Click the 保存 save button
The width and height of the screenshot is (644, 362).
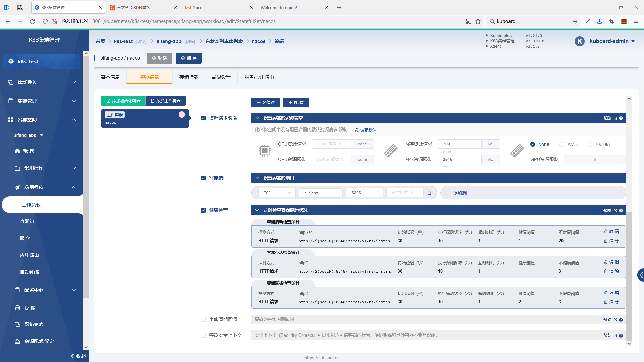pos(189,58)
